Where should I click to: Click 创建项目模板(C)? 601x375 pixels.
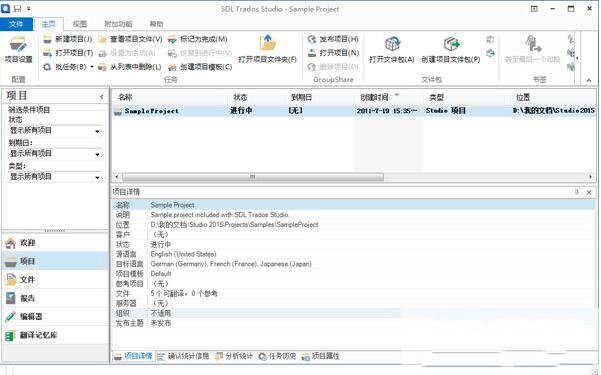pos(200,67)
